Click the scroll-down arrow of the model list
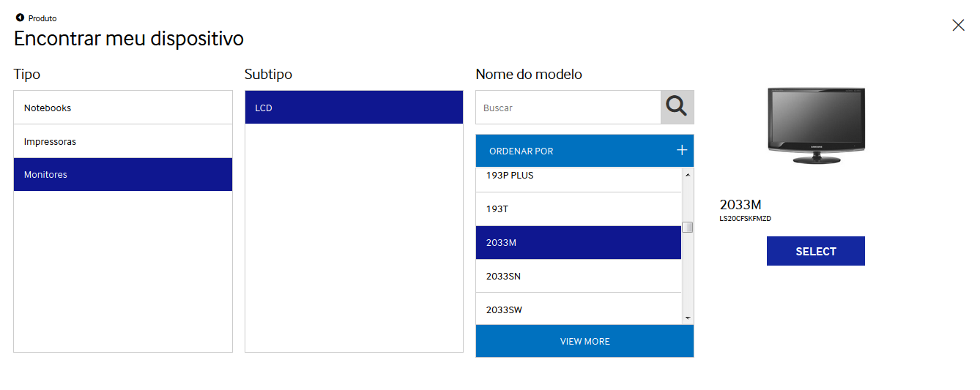The image size is (980, 390). [687, 318]
